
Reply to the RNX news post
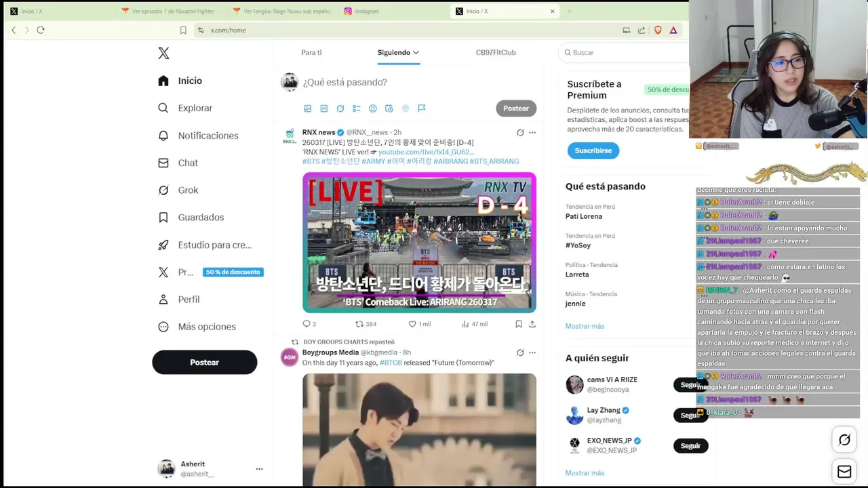coord(309,324)
